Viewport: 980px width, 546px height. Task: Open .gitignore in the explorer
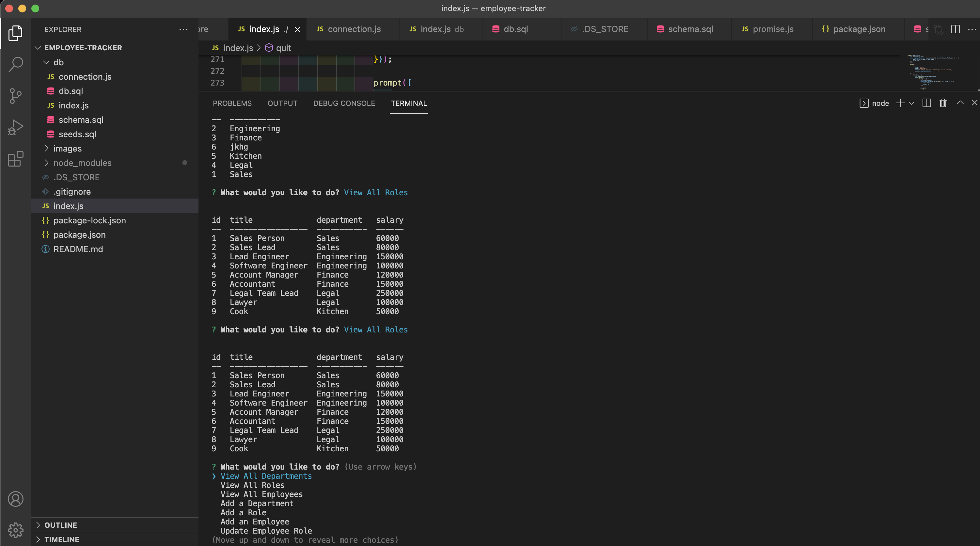click(115, 192)
